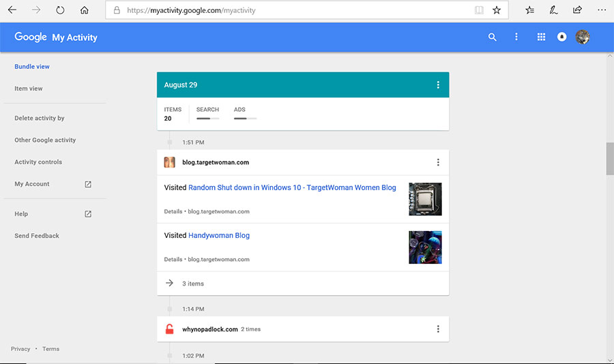
Task: Click the red open padlock favicon
Action: (170, 329)
